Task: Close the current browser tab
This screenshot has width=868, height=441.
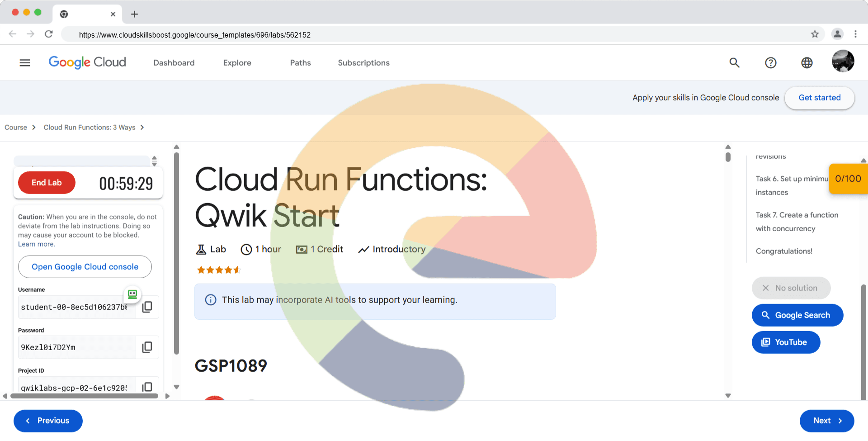Action: pyautogui.click(x=113, y=14)
